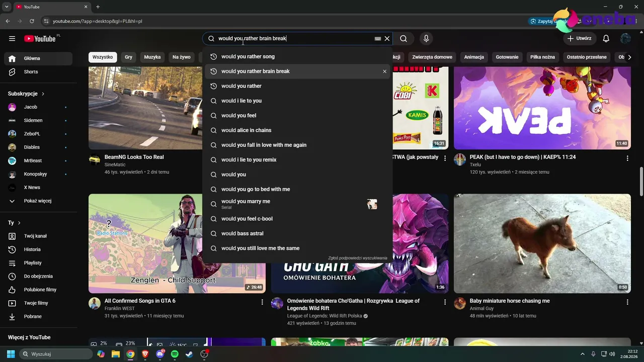Open options for Baby miniature horse video
The image size is (644, 362).
627,302
